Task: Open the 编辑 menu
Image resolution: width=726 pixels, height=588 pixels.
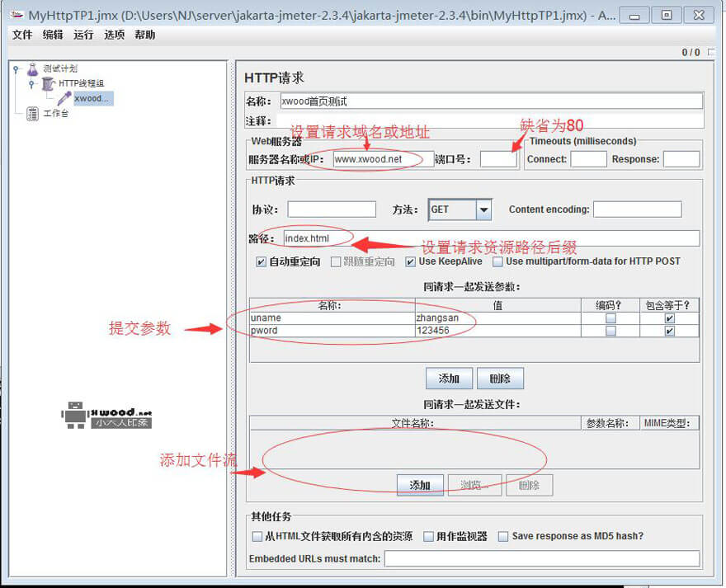Action: 53,35
